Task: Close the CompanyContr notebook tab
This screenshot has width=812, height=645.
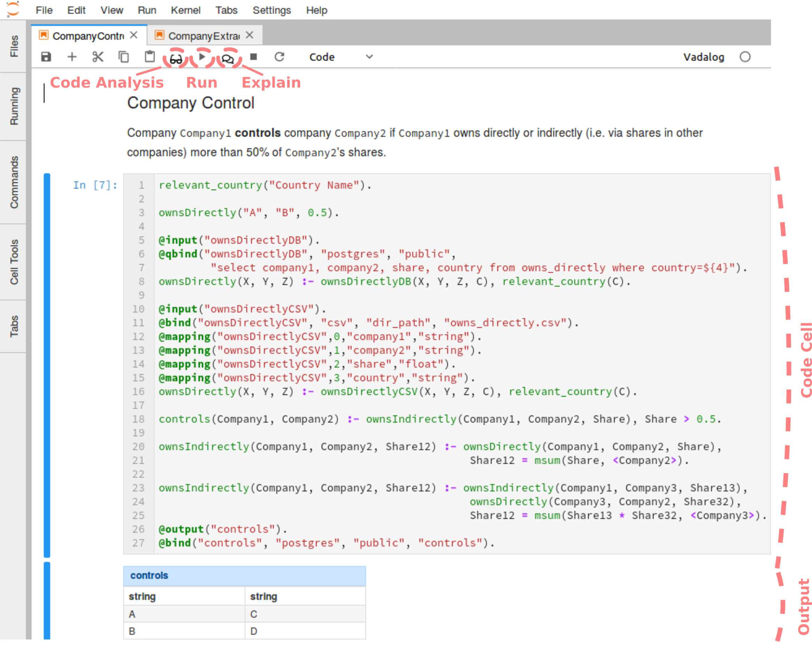Action: 134,35
